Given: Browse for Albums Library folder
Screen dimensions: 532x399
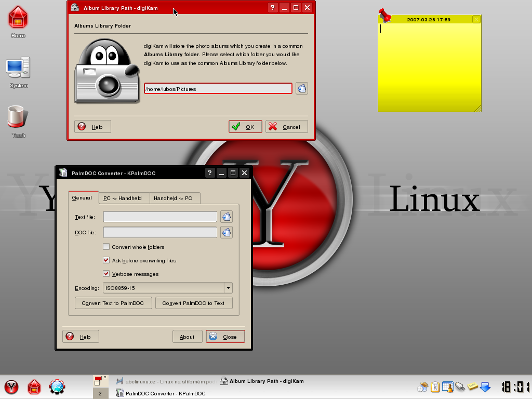Looking at the screenshot, I should coord(302,88).
